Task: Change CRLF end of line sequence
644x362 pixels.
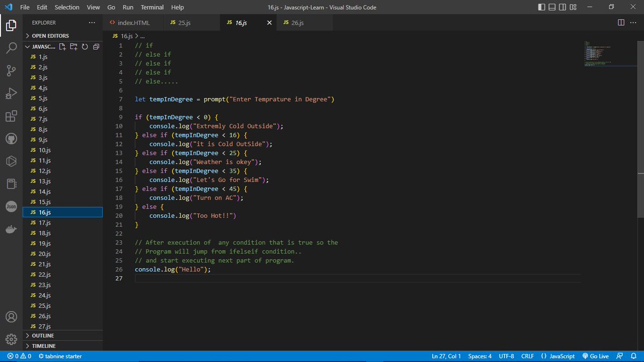Action: point(527,356)
